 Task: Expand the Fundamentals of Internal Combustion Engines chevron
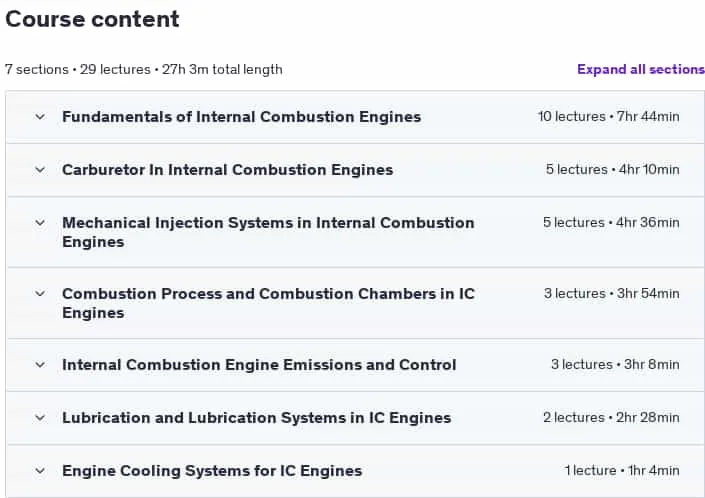tap(40, 117)
